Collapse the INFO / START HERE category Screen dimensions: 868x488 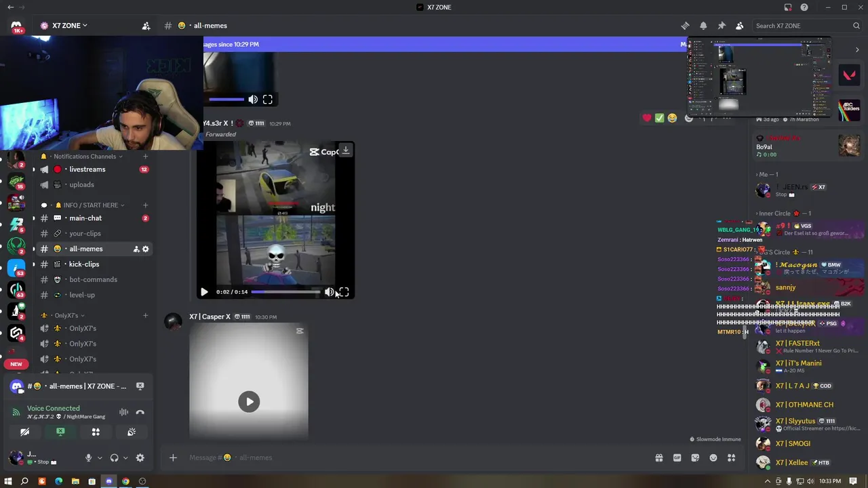click(x=90, y=205)
